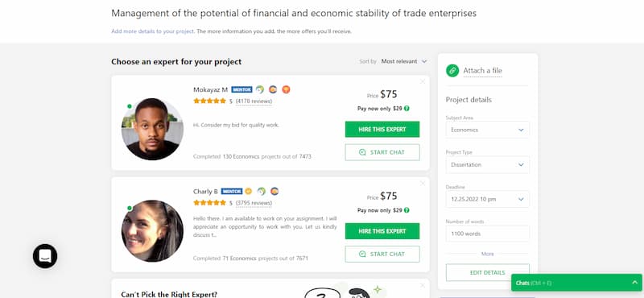Click the help icon beside Charly's $29 payment
Viewport: 644px width, 298px height.
pos(407,210)
